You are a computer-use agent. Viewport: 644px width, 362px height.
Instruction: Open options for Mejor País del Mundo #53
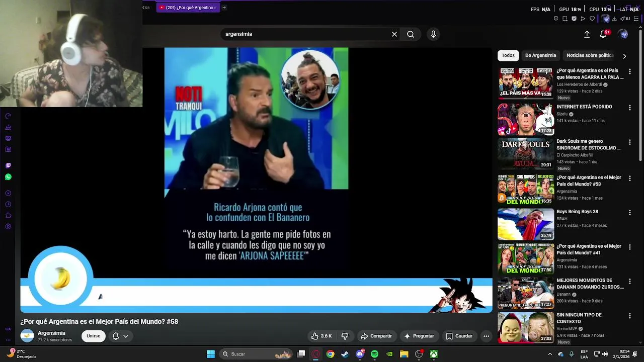click(629, 178)
